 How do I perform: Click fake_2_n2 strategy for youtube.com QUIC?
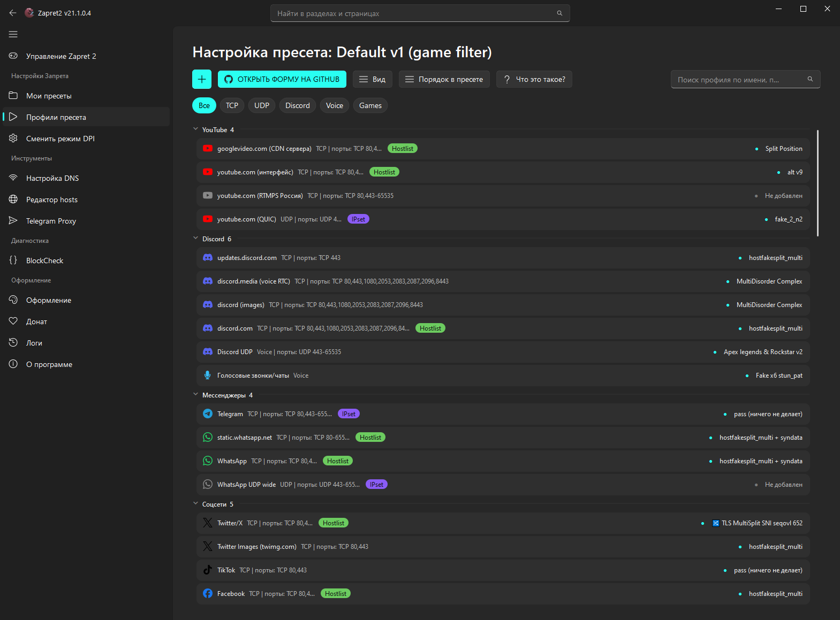click(789, 219)
